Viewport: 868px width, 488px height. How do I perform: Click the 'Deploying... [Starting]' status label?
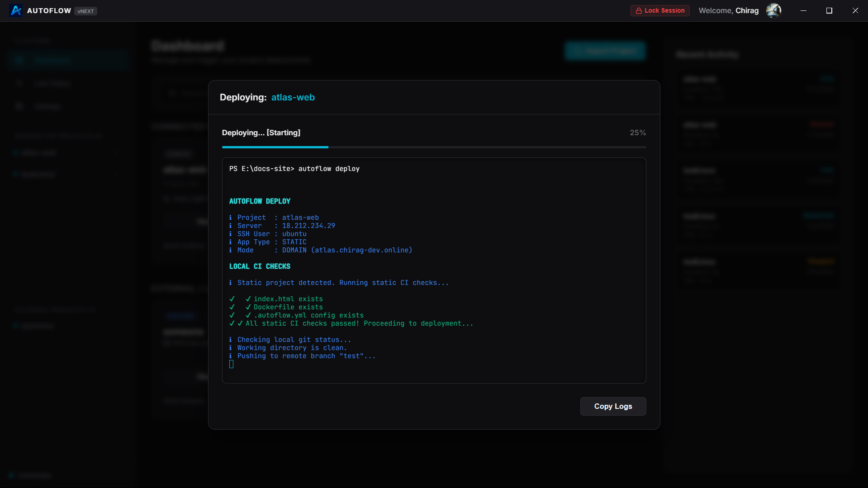point(261,133)
